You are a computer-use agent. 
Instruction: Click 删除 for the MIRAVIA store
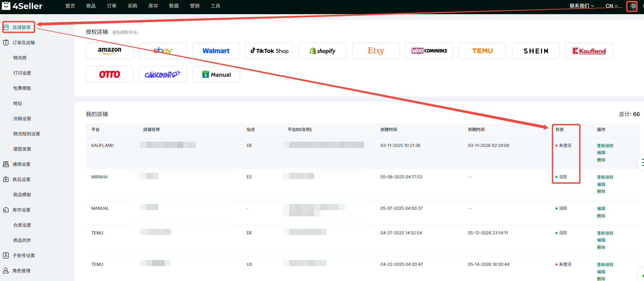[601, 191]
